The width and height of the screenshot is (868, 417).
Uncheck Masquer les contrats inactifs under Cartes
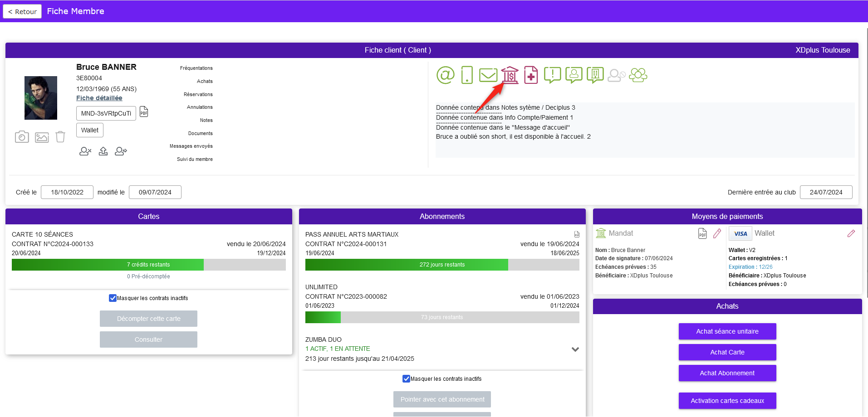[113, 298]
